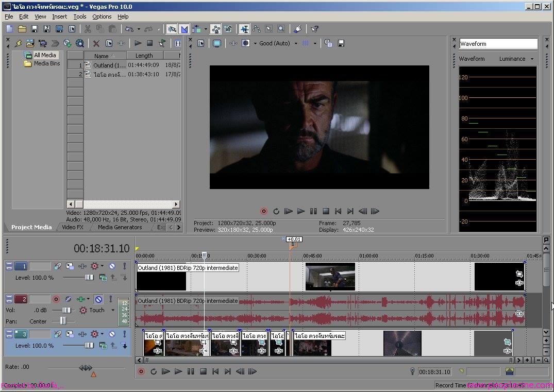Solo video track 1
Viewport: 554px width, 392px height.
pyautogui.click(x=124, y=266)
